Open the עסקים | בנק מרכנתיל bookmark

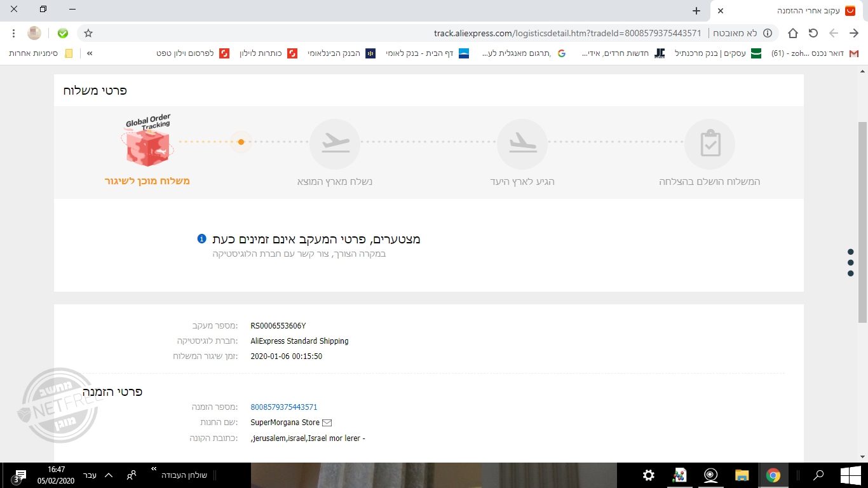coord(717,53)
